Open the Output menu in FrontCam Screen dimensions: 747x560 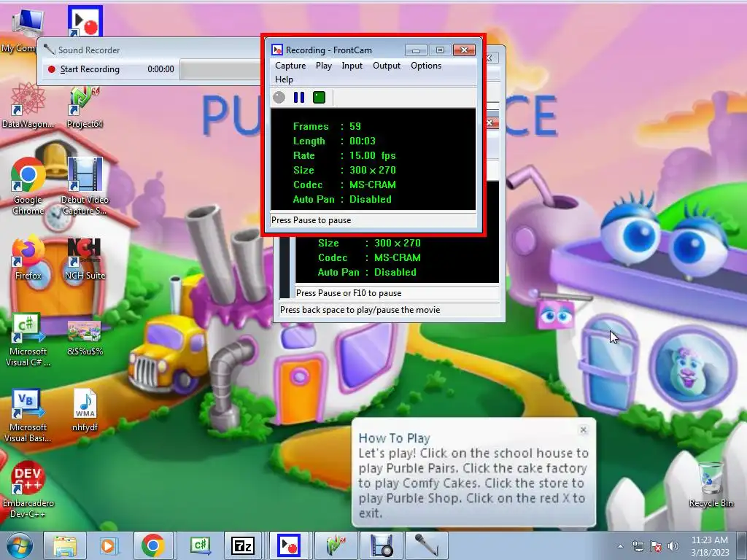(x=387, y=66)
